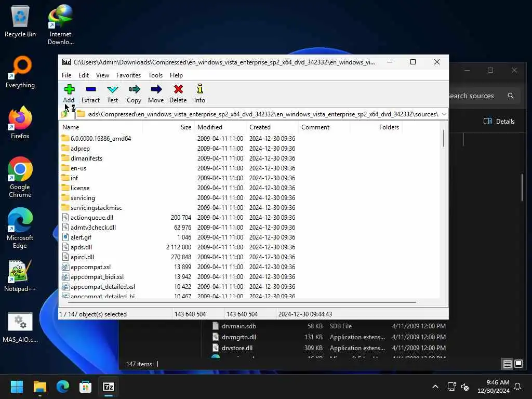Sort by the Created column header
The image size is (532, 399).
(x=272, y=127)
